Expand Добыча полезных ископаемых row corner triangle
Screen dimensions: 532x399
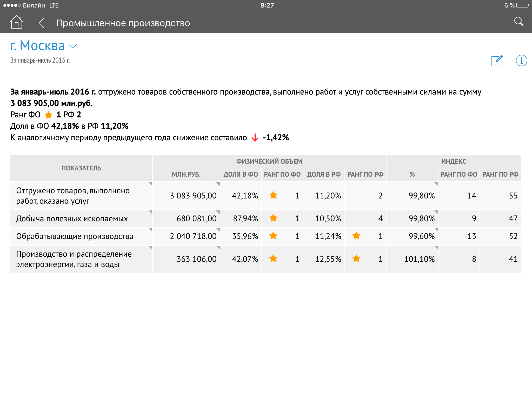tap(150, 212)
